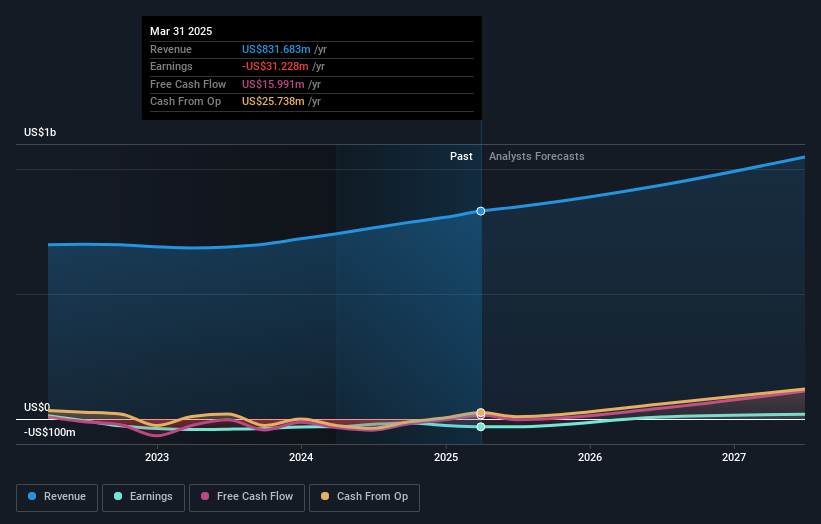Click the 2027 x-axis label
The image size is (821, 524).
pos(734,457)
